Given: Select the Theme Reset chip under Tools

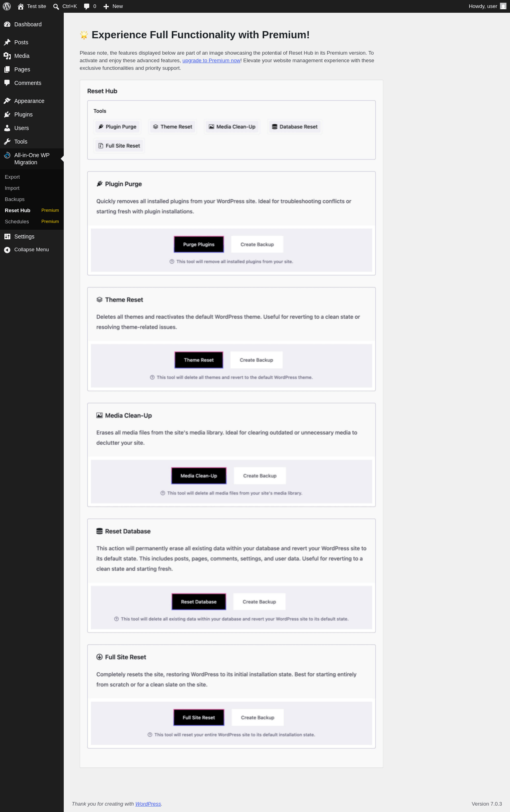Looking at the screenshot, I should click(173, 127).
